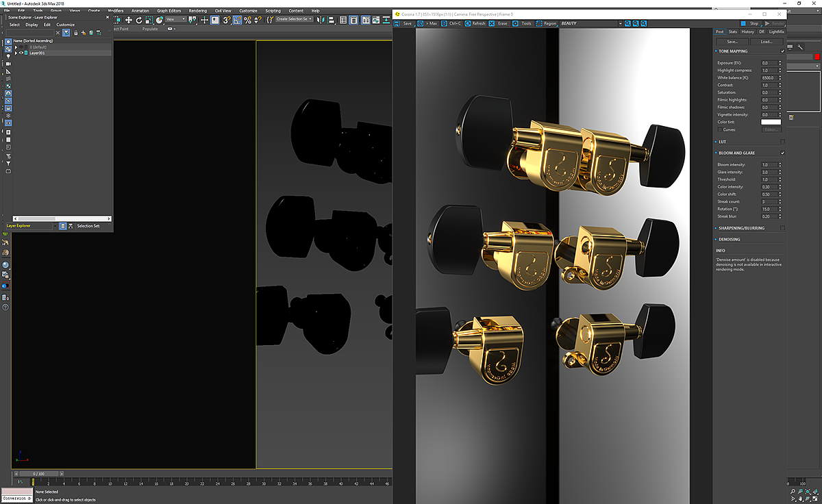Expand the Sharpening/Blurring section
This screenshot has width=822, height=504.
716,228
